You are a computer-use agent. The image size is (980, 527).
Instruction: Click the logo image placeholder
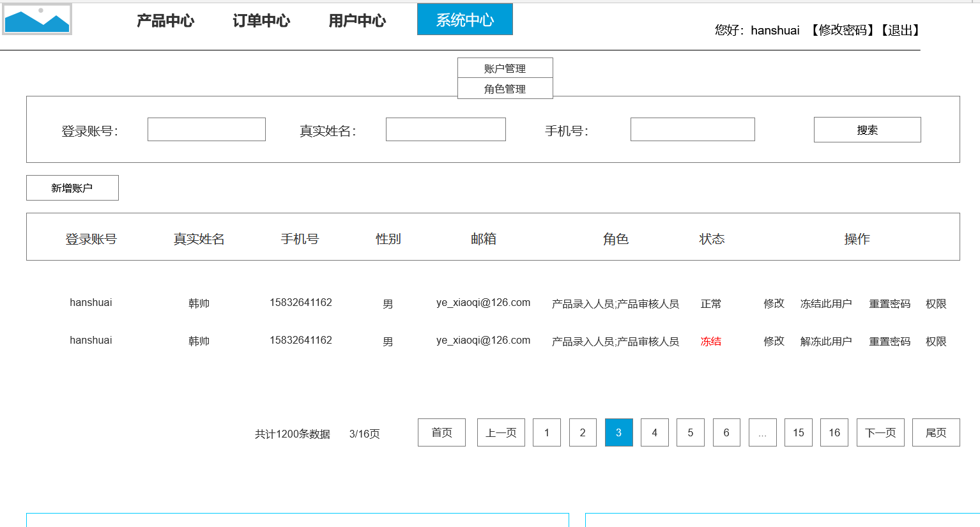(37, 19)
